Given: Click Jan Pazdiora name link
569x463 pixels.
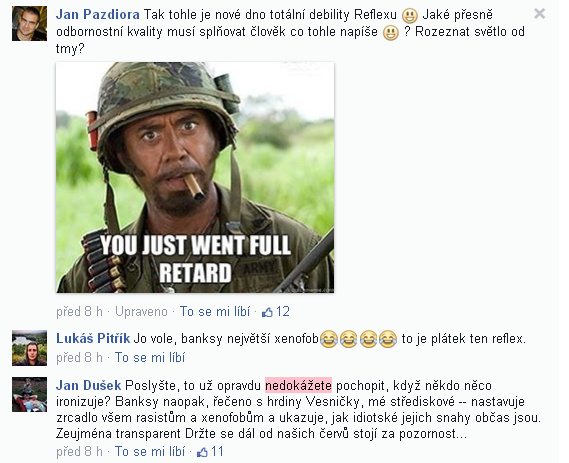Looking at the screenshot, I should coord(98,15).
